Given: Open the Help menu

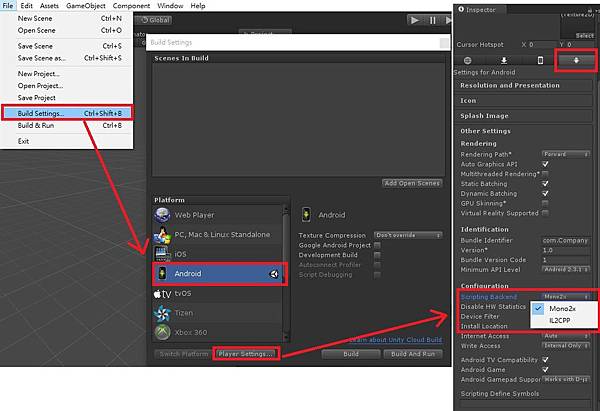Looking at the screenshot, I should click(x=198, y=6).
